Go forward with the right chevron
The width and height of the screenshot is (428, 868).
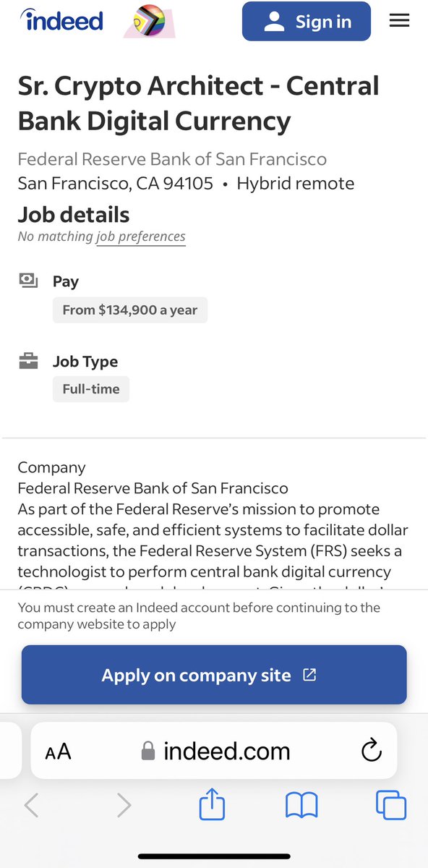124,805
